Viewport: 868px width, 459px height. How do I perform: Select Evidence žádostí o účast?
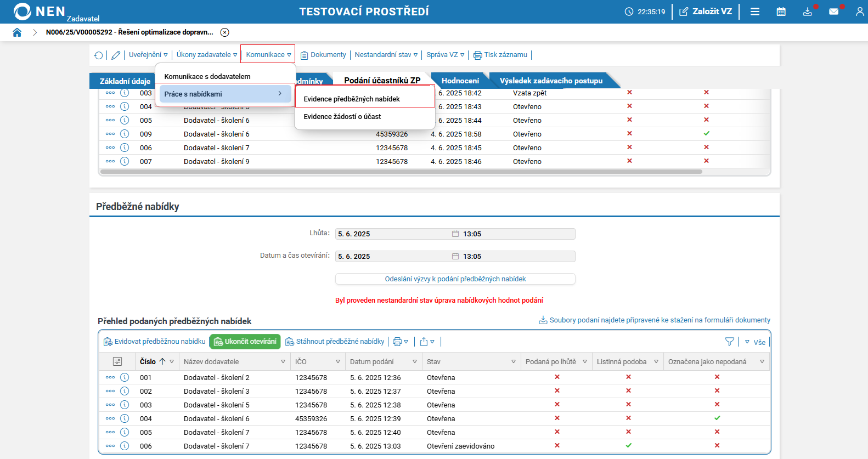(x=342, y=117)
